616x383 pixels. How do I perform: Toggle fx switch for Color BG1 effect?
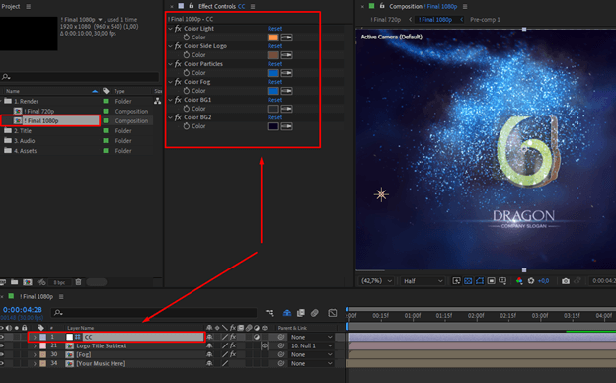[178, 100]
